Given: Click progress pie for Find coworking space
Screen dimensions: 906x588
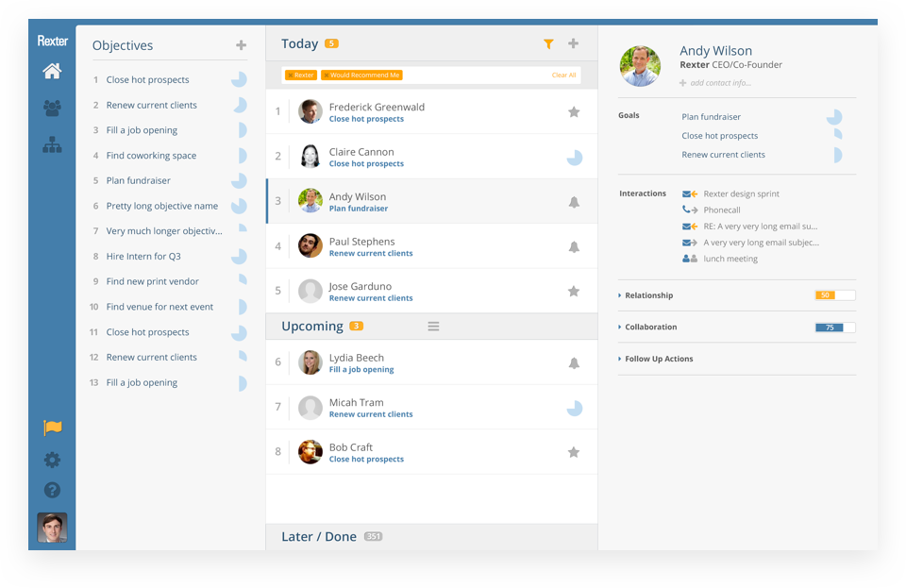Looking at the screenshot, I should (x=243, y=156).
